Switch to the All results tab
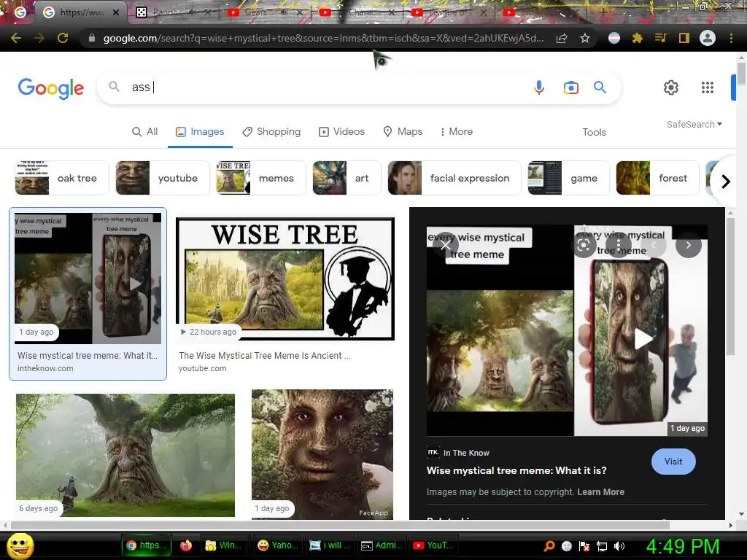The height and width of the screenshot is (560, 747). click(145, 131)
